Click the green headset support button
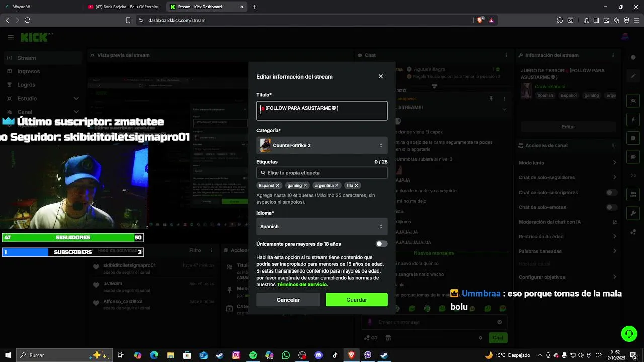Screen dimensions: 644x362 pos(628,333)
